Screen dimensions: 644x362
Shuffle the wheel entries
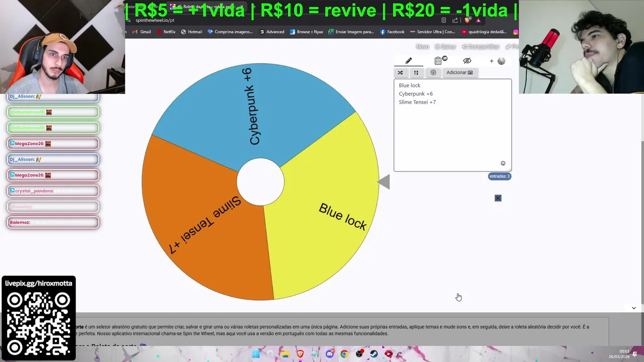(400, 72)
